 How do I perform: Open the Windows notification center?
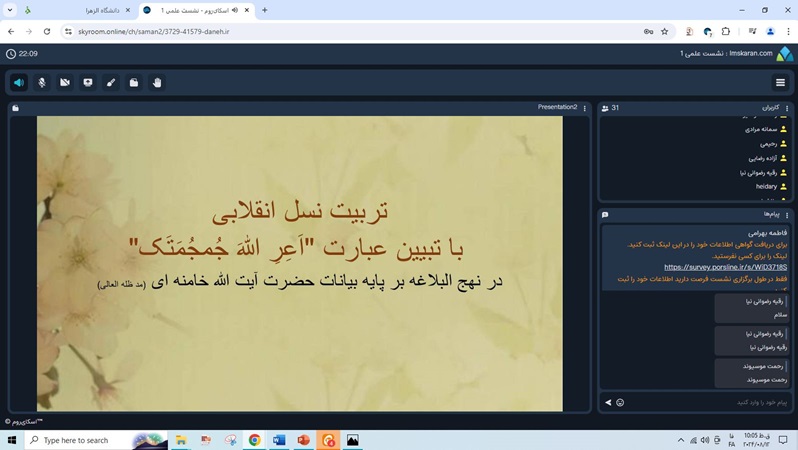[x=783, y=440]
